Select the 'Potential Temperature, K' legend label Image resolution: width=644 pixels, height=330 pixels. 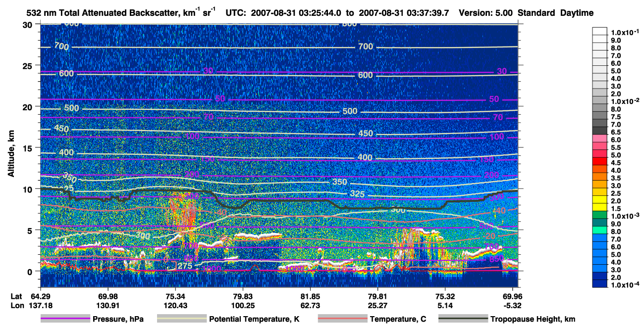coord(254,320)
